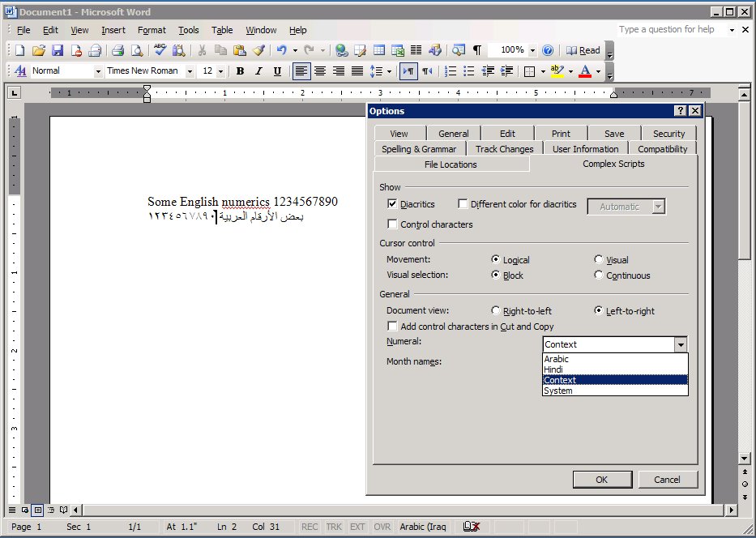Viewport: 756px width, 538px height.
Task: Click the numbered list icon
Action: 451,71
